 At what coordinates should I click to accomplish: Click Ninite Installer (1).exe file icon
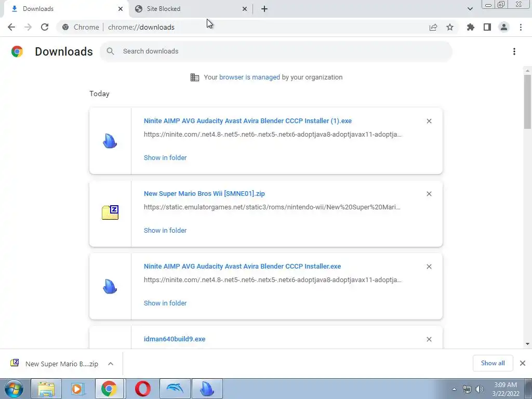110,141
